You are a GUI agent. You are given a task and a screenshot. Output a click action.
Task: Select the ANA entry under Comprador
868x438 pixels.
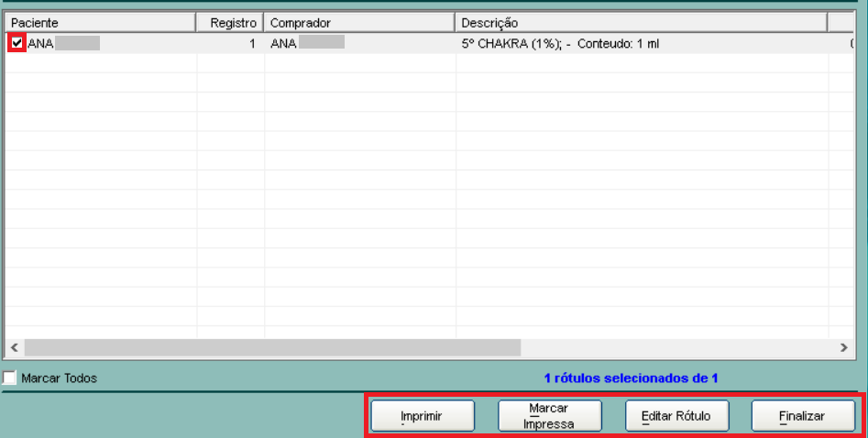307,43
